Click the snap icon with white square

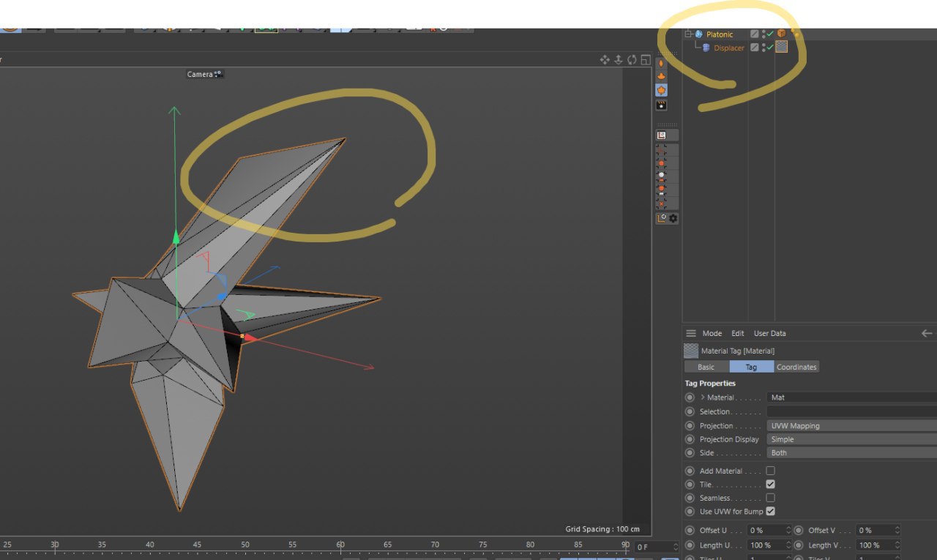pos(662,135)
